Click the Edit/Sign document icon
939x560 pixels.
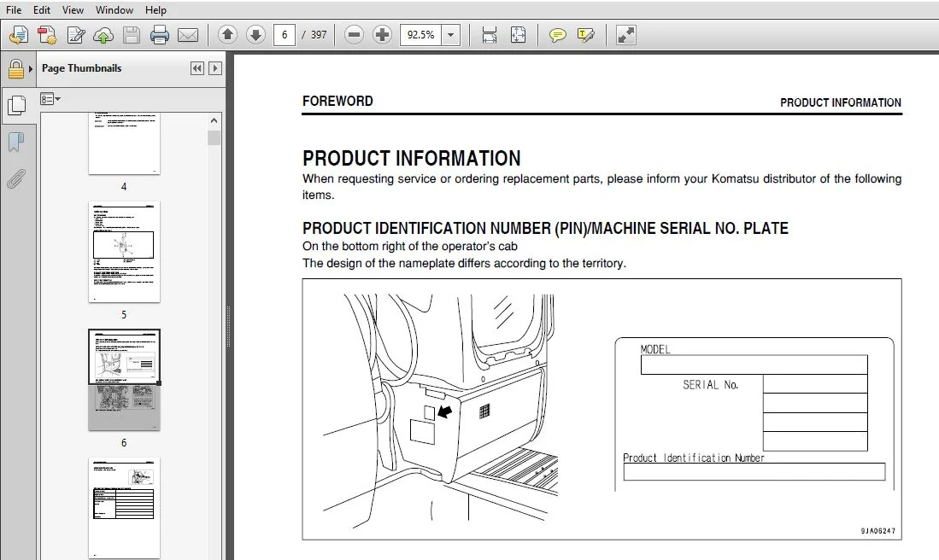pyautogui.click(x=75, y=35)
